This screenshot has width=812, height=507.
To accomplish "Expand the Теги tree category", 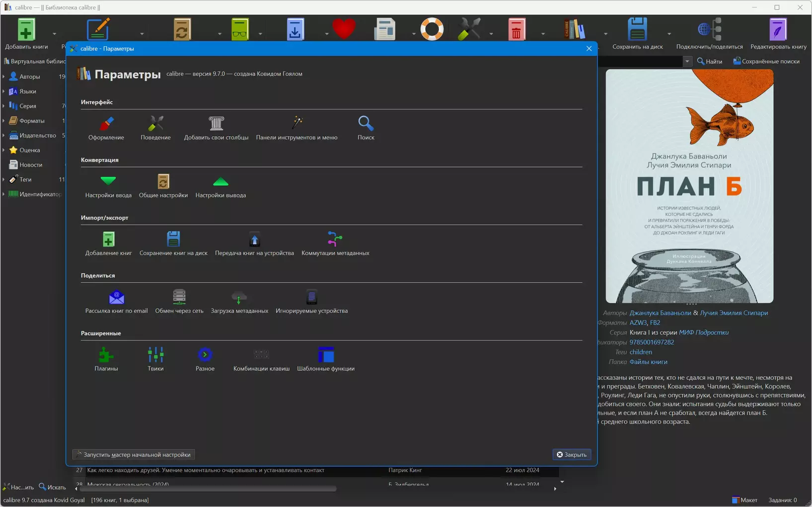I will 4,179.
